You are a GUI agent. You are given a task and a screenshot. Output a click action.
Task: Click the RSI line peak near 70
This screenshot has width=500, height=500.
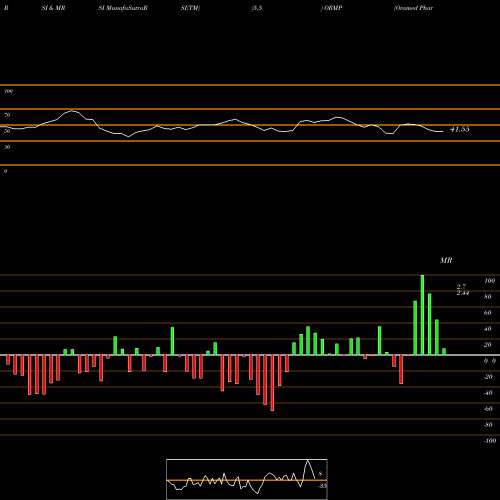coord(72,111)
